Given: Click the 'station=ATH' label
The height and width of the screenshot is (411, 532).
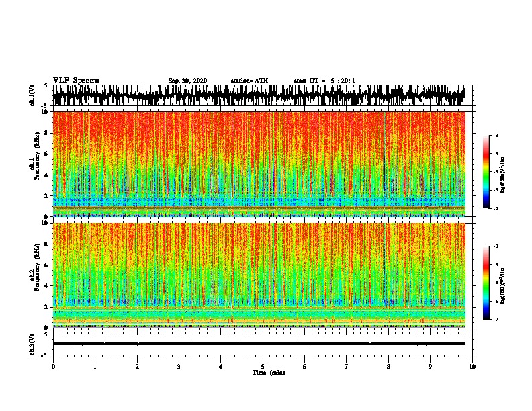Looking at the screenshot, I should pyautogui.click(x=249, y=81).
